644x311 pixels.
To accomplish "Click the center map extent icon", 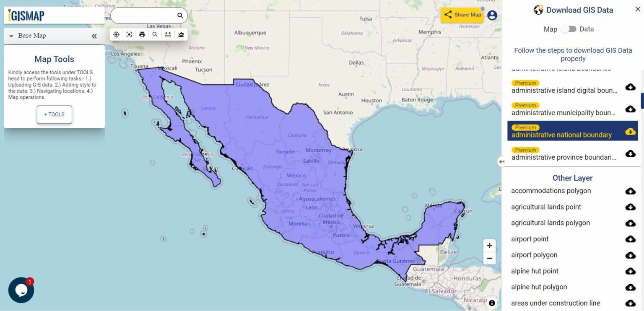I will click(x=129, y=34).
